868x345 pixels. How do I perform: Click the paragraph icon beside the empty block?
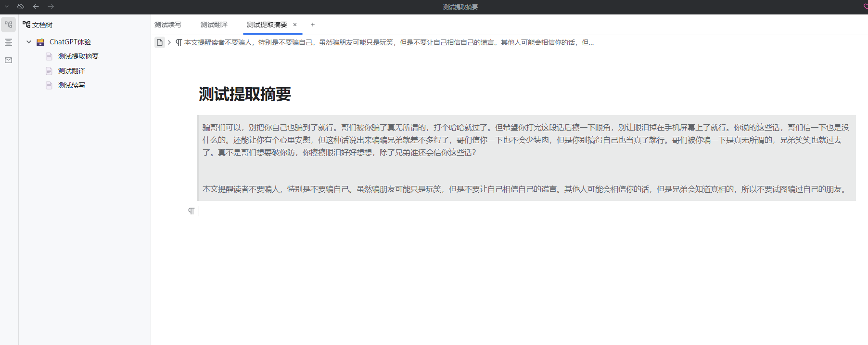(x=191, y=211)
